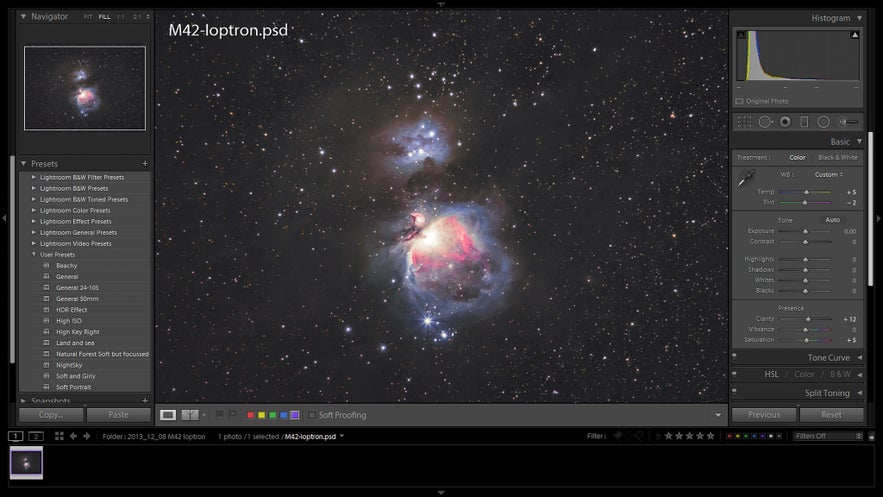Click the Reset button

pyautogui.click(x=831, y=415)
